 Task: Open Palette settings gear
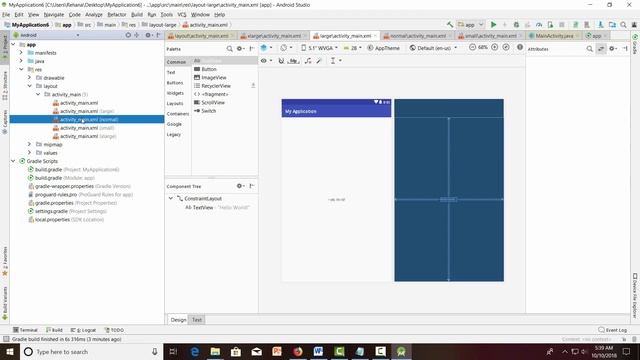240,49
